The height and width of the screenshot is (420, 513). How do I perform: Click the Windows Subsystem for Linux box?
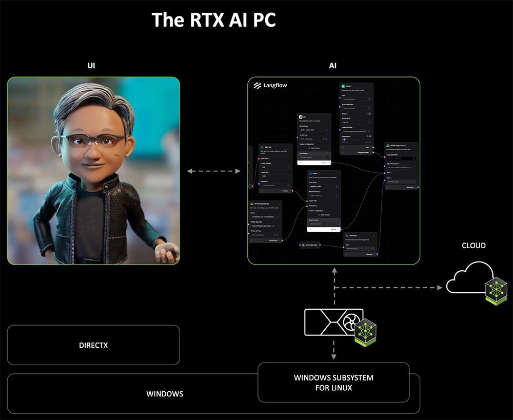[333, 383]
